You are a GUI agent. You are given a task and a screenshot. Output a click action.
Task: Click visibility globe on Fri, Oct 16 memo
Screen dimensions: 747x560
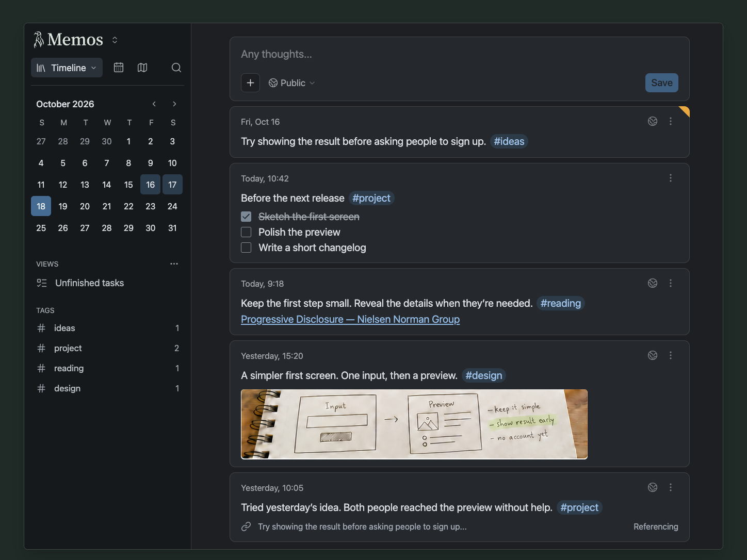[x=653, y=121]
